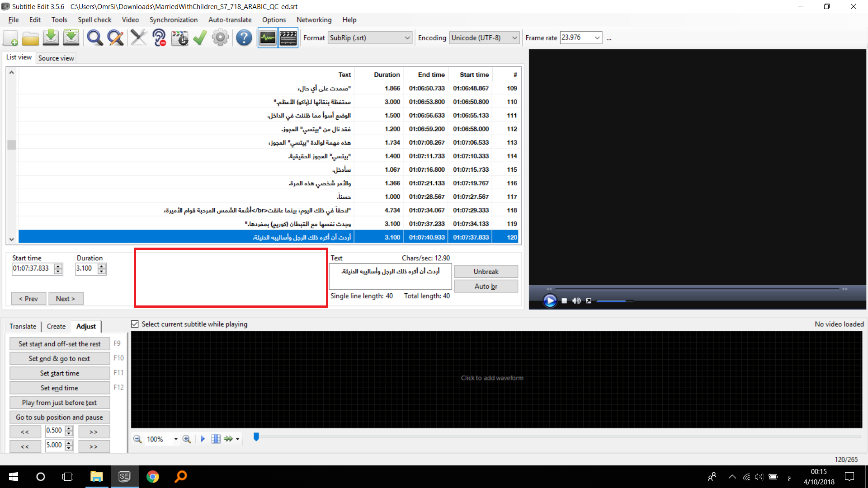Click the Save As toolbar icon
The image size is (868, 488).
tap(71, 38)
